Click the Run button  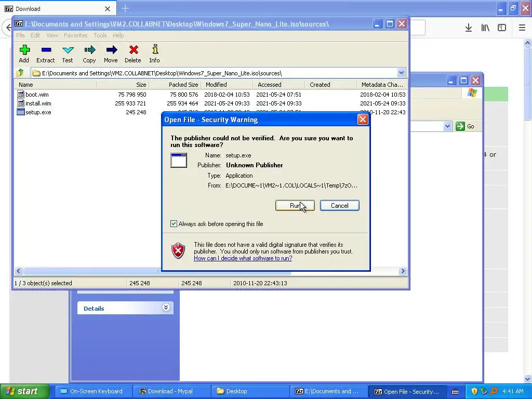295,205
